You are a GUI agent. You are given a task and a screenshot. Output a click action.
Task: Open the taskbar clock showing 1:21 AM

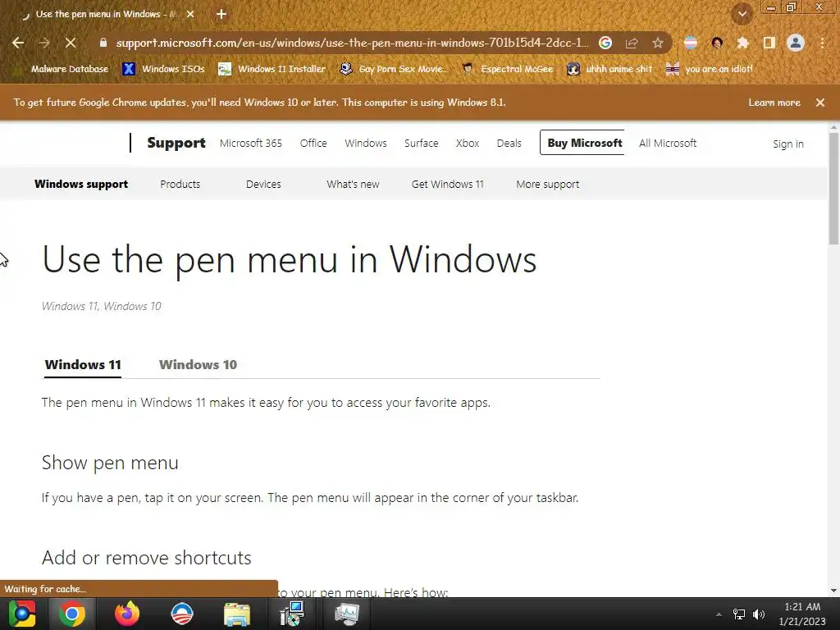802,614
